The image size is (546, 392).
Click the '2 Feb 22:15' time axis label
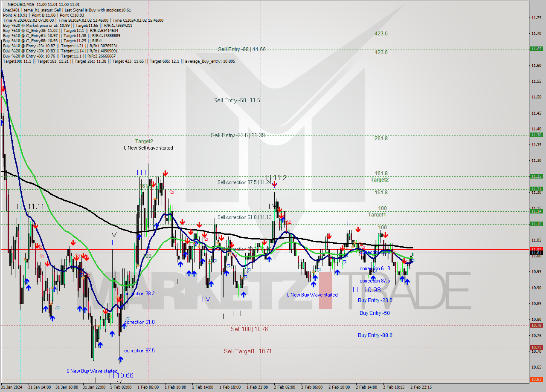[421, 387]
